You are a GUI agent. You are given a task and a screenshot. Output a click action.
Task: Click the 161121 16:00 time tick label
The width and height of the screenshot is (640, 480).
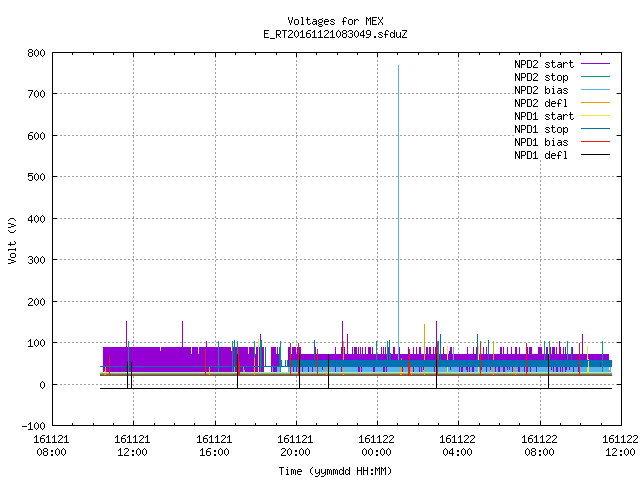[214, 446]
